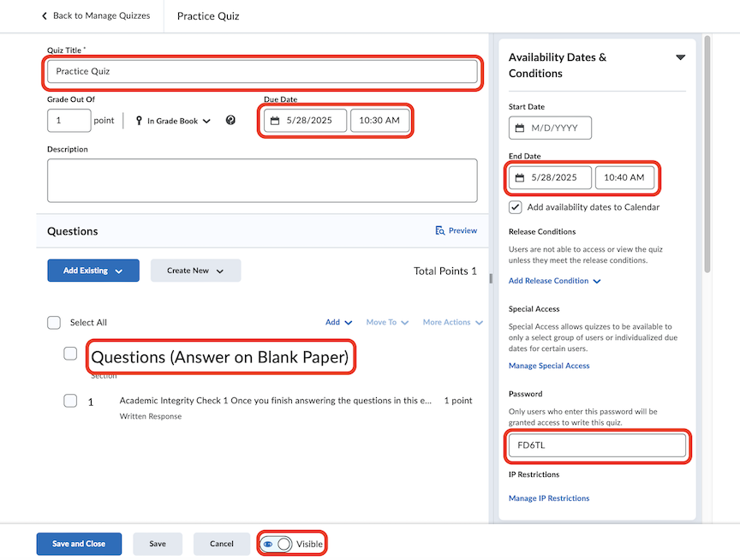
Task: Click the In Grade Book pin icon
Action: [x=139, y=121]
